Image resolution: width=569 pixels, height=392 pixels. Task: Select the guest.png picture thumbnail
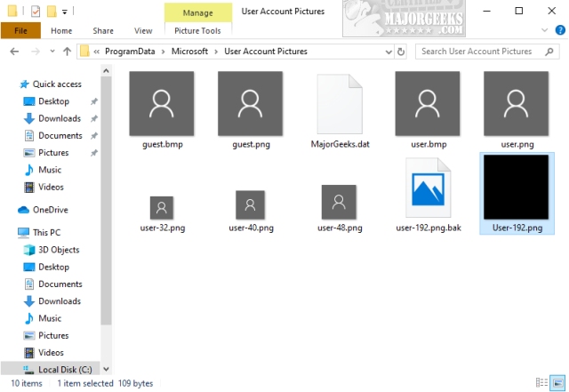(250, 103)
